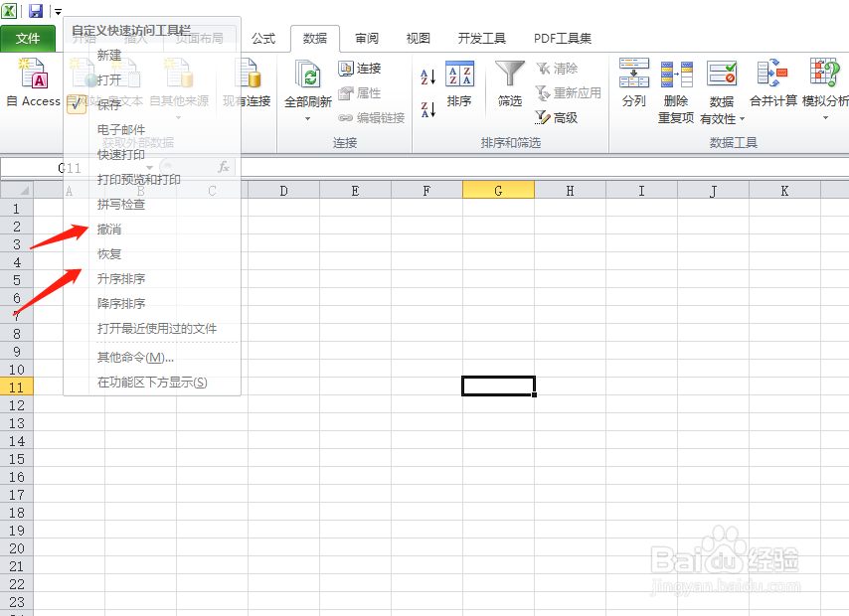849x616 pixels.
Task: Switch to the 开发工具 ribbon tab
Action: point(483,38)
